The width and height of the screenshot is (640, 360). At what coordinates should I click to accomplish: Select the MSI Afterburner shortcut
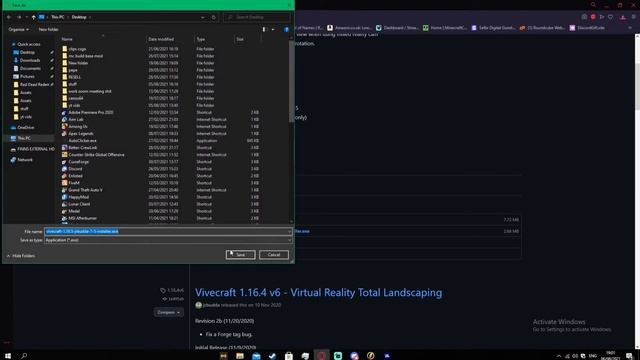[82, 218]
